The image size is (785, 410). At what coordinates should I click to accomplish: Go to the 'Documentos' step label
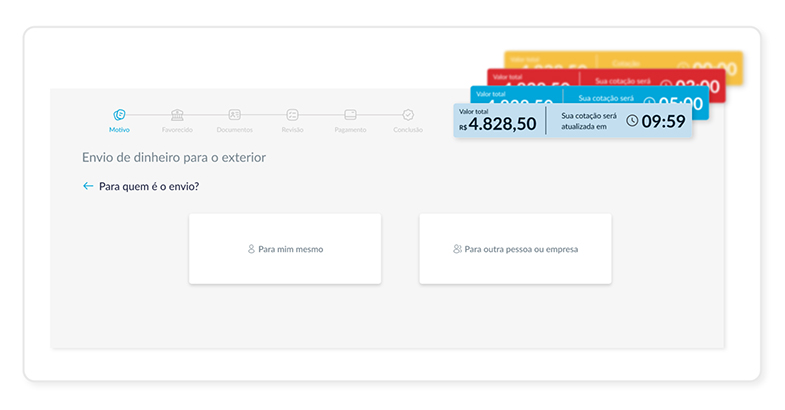pos(234,130)
